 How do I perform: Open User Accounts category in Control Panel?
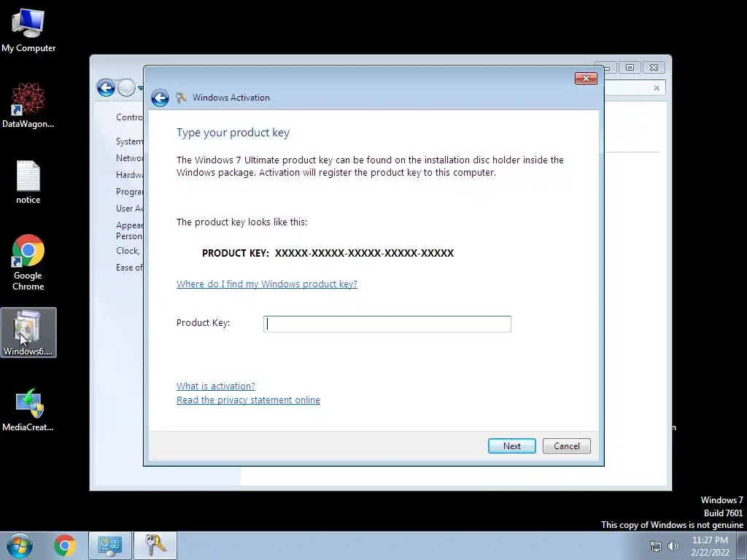(129, 208)
